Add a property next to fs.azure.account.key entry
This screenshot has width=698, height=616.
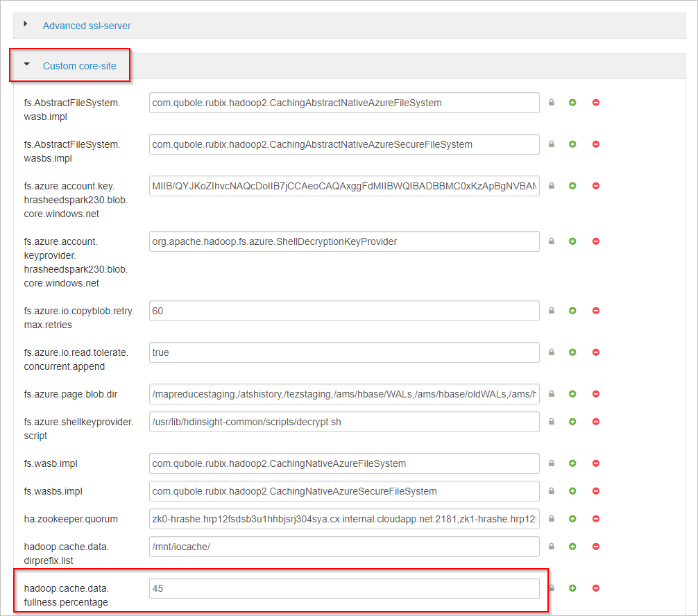click(572, 185)
